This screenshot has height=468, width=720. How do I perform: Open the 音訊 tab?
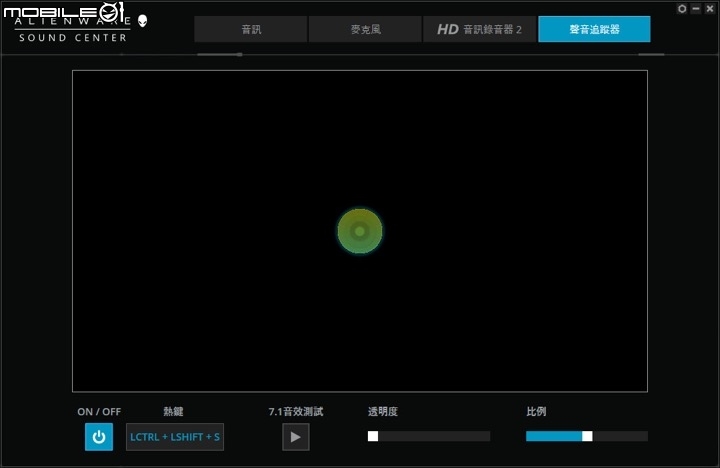click(251, 29)
